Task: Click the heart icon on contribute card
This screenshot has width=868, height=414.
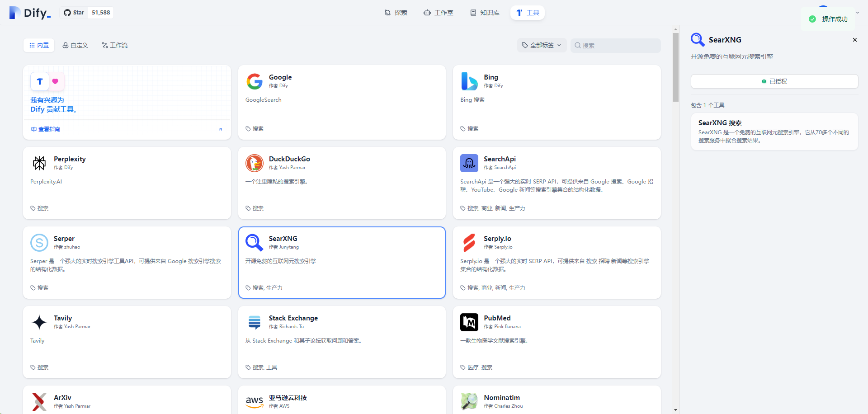Action: click(x=55, y=81)
